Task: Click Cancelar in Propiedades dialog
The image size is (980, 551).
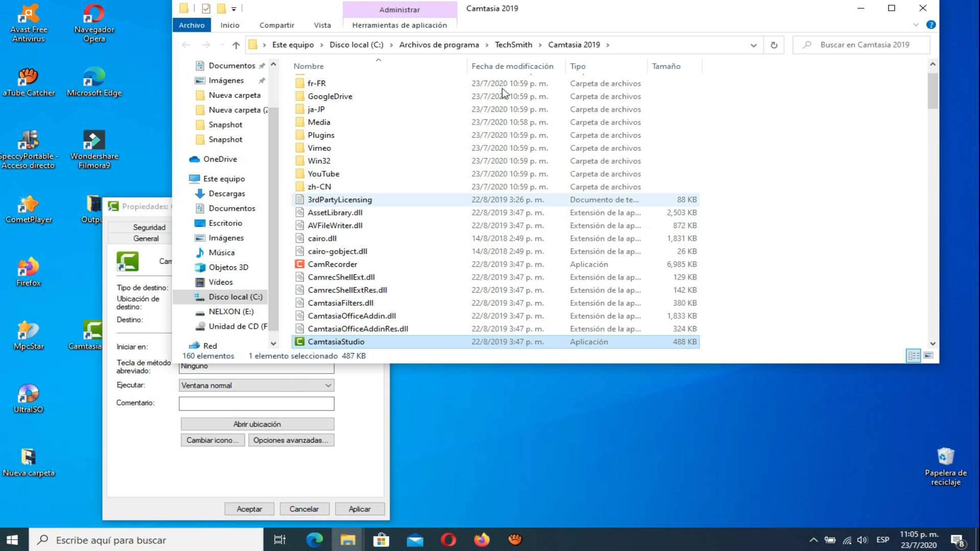Action: (304, 509)
